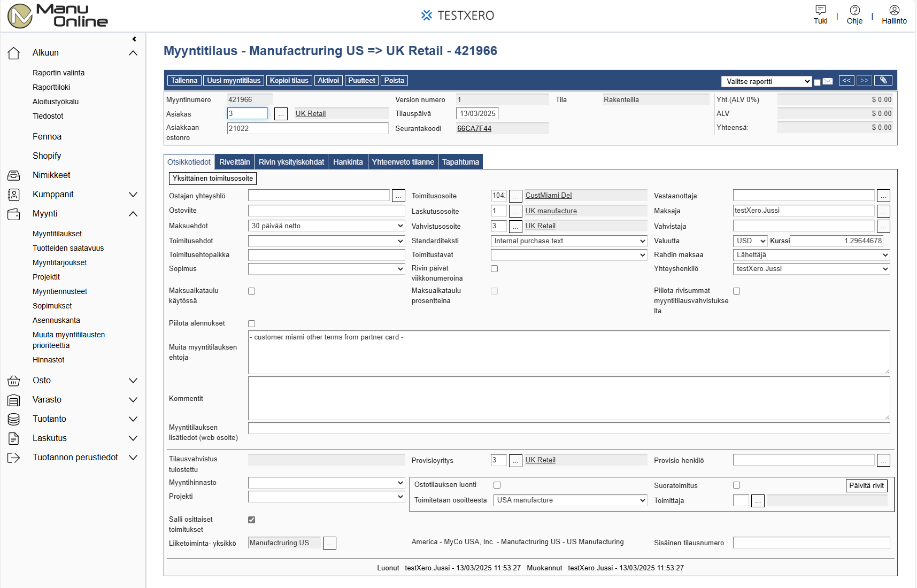Click the Alkuun home icon
Screen dimensions: 917x588
pos(14,53)
